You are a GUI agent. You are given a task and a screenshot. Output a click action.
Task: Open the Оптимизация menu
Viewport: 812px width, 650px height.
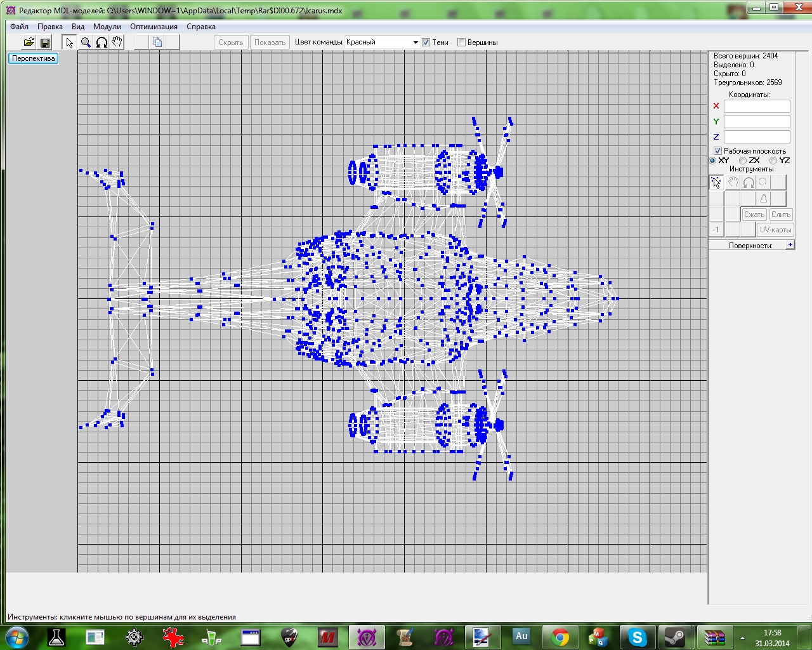click(x=154, y=27)
